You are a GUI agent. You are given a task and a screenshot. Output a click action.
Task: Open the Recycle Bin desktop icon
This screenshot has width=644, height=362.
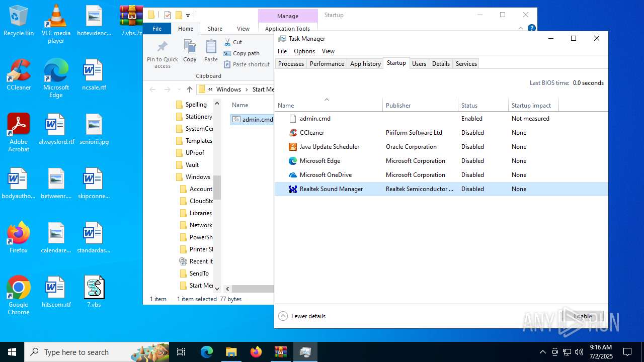[x=19, y=20]
